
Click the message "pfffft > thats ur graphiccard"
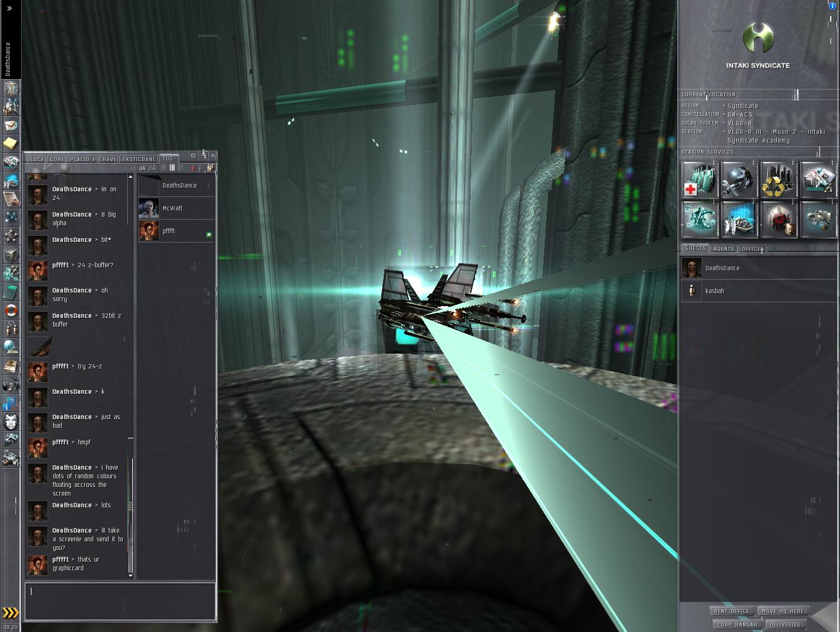pyautogui.click(x=76, y=563)
